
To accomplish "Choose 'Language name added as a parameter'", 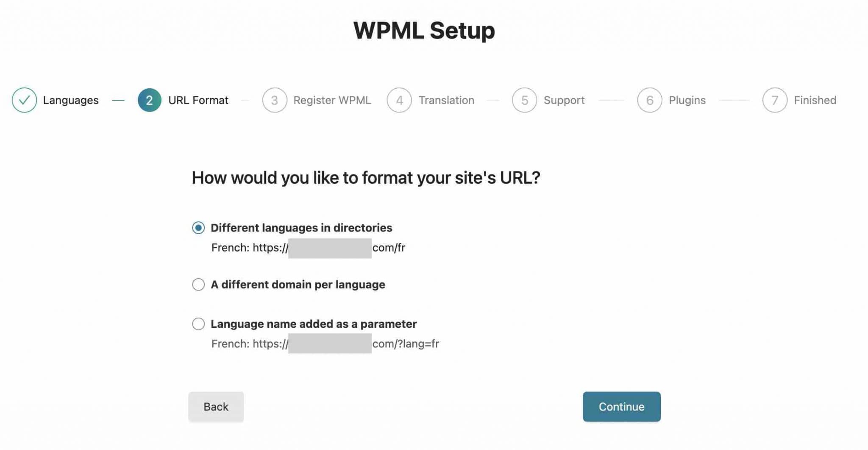I will (x=198, y=324).
